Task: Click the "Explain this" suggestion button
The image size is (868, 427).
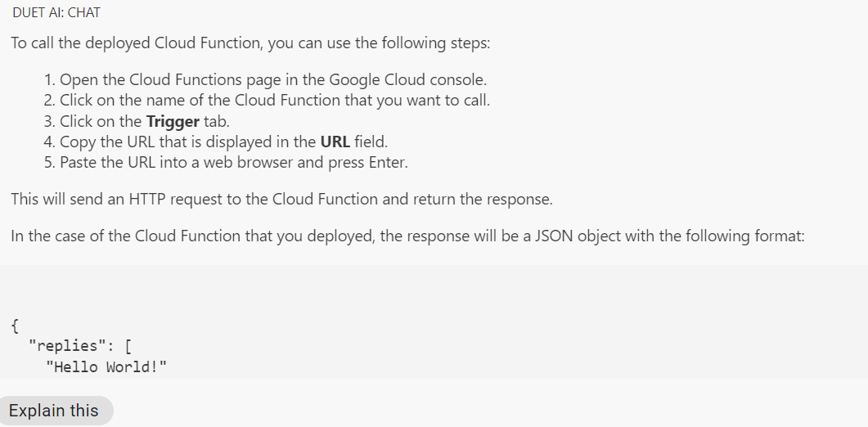Action: [x=55, y=411]
